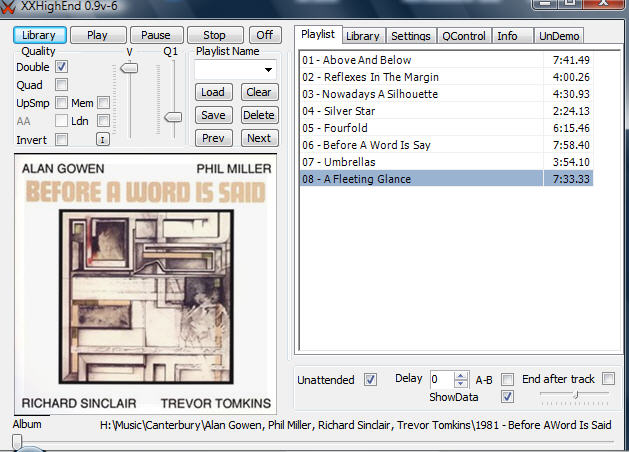The width and height of the screenshot is (629, 452).
Task: Open the Playlist Name dropdown
Action: [x=268, y=70]
